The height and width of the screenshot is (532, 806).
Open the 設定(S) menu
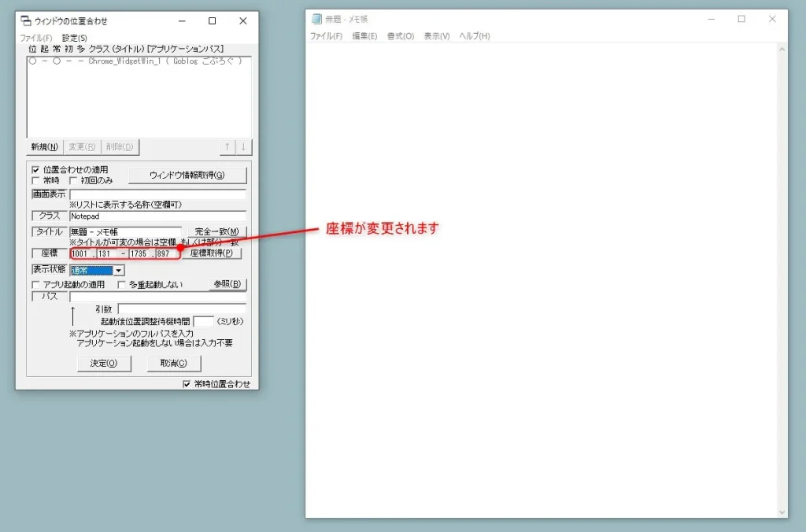click(73, 36)
